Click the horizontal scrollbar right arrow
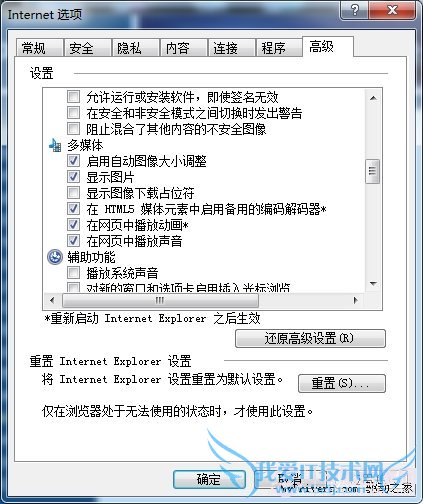This screenshot has height=504, width=423. click(355, 300)
